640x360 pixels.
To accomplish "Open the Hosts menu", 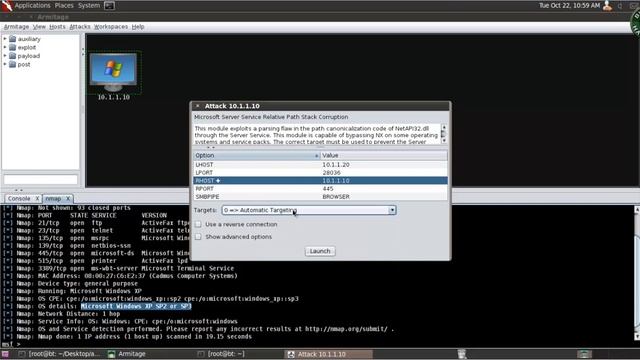I will click(57, 27).
